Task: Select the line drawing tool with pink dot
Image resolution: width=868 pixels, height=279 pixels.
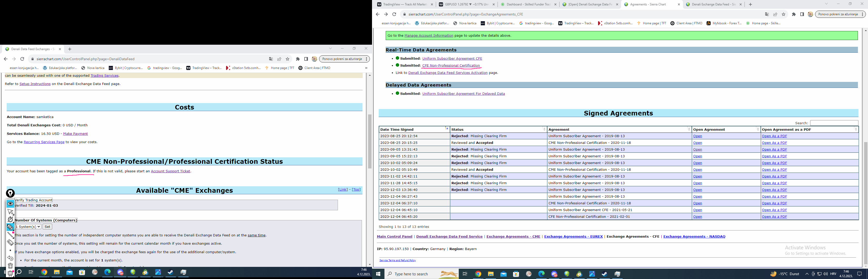Action: (x=10, y=235)
